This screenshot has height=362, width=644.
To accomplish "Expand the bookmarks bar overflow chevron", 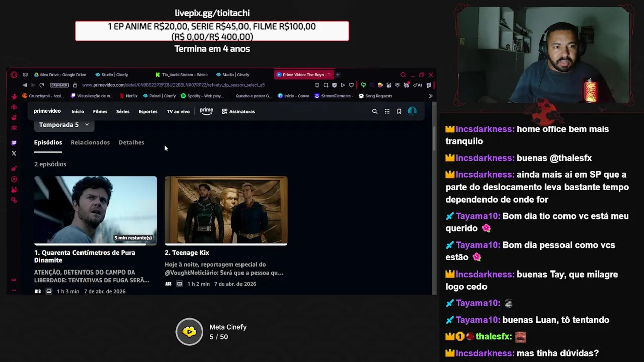I will point(430,96).
